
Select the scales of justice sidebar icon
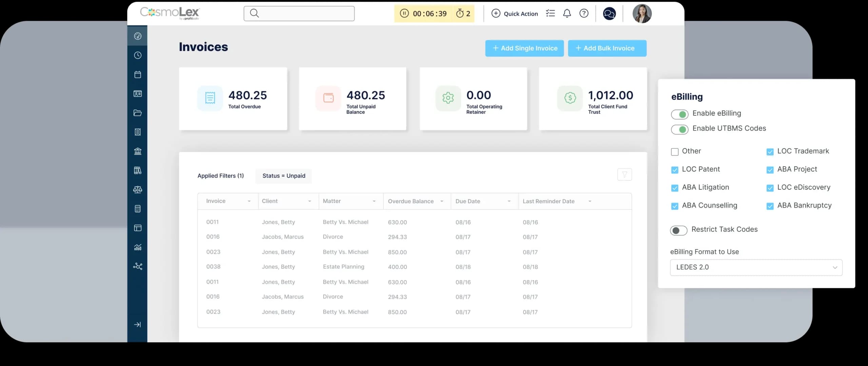click(137, 189)
